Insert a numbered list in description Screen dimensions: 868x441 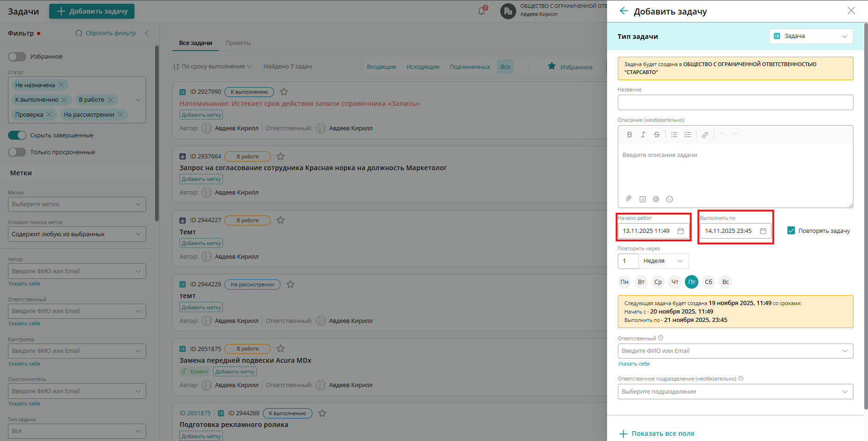click(x=688, y=135)
